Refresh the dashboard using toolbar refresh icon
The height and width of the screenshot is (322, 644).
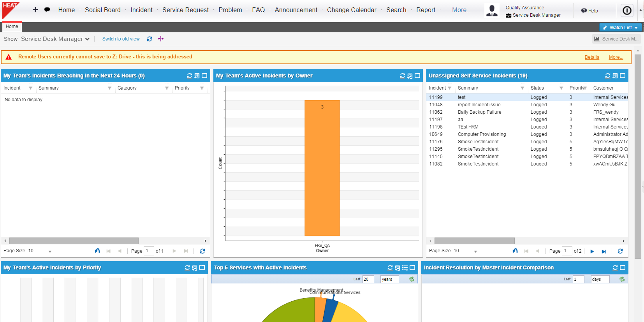150,39
